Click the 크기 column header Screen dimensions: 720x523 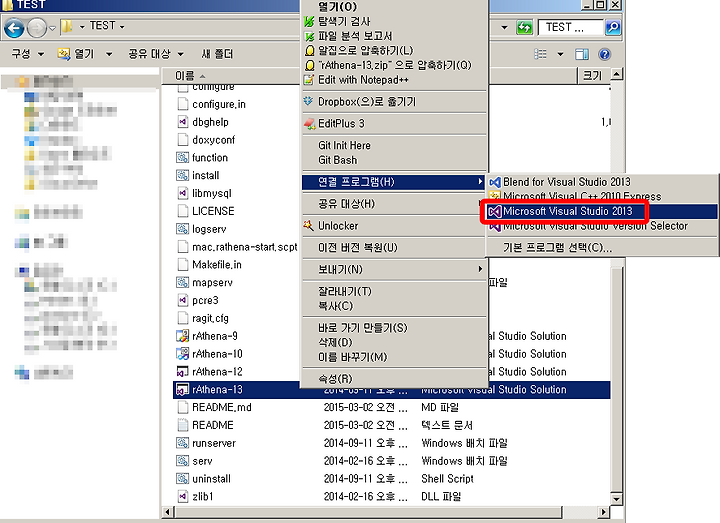[x=593, y=76]
